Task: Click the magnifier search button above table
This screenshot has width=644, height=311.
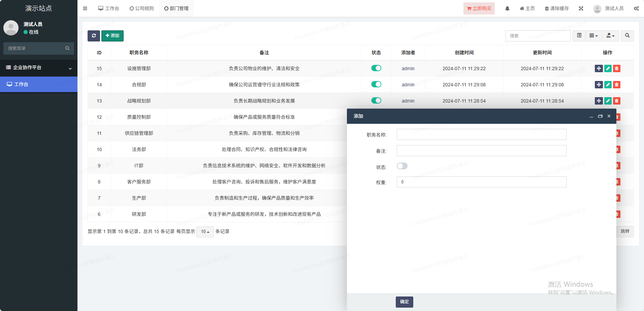Action: pos(627,36)
